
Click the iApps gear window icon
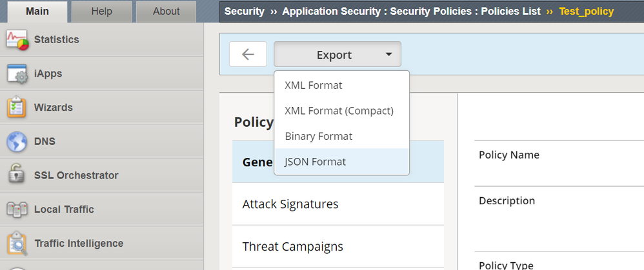coord(17,73)
